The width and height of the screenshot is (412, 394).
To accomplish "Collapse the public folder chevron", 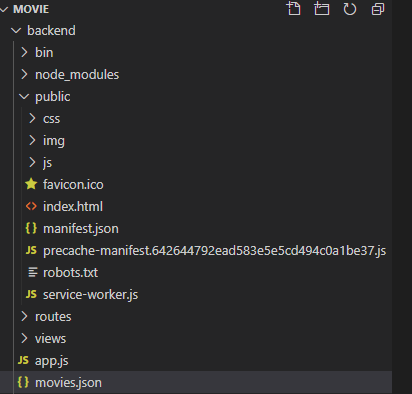I will click(24, 97).
